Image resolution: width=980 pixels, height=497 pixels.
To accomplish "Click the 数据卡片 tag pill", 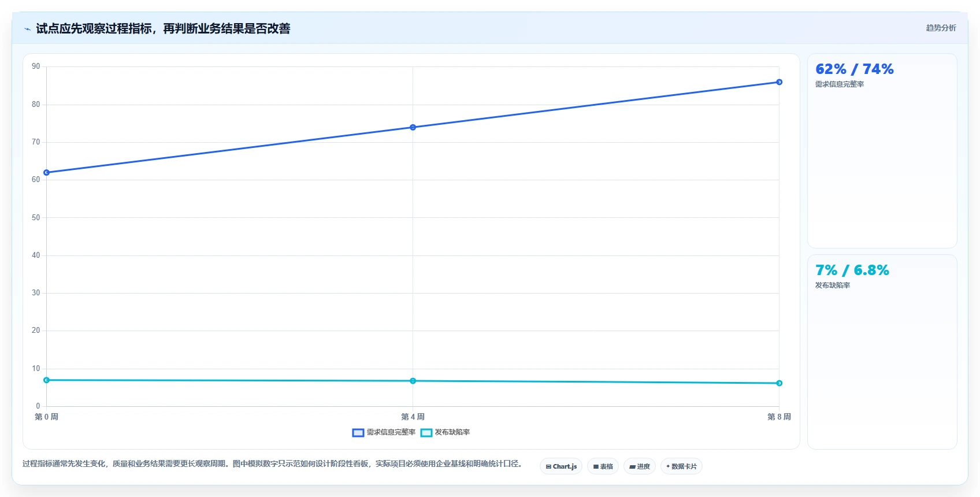I will click(x=681, y=466).
